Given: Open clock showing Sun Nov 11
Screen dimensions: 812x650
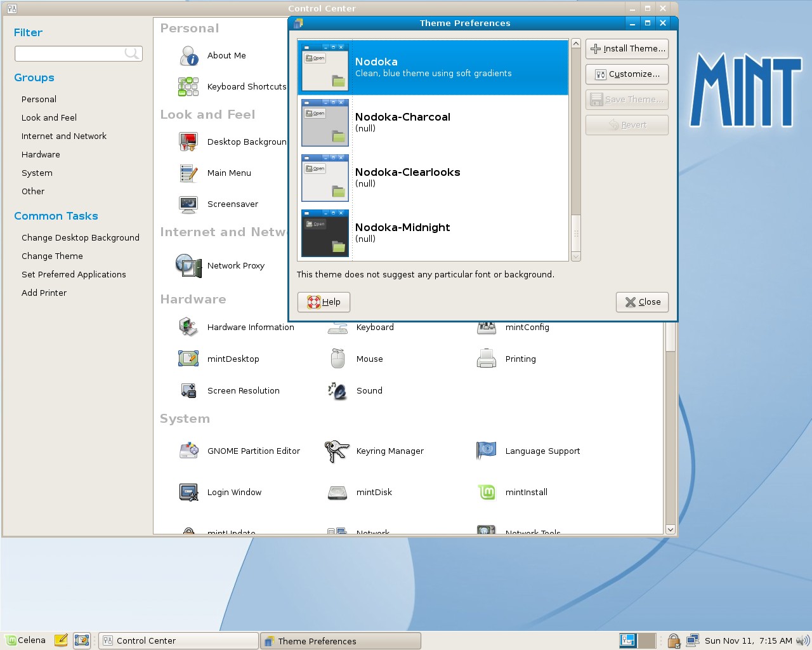Looking at the screenshot, I should point(749,640).
